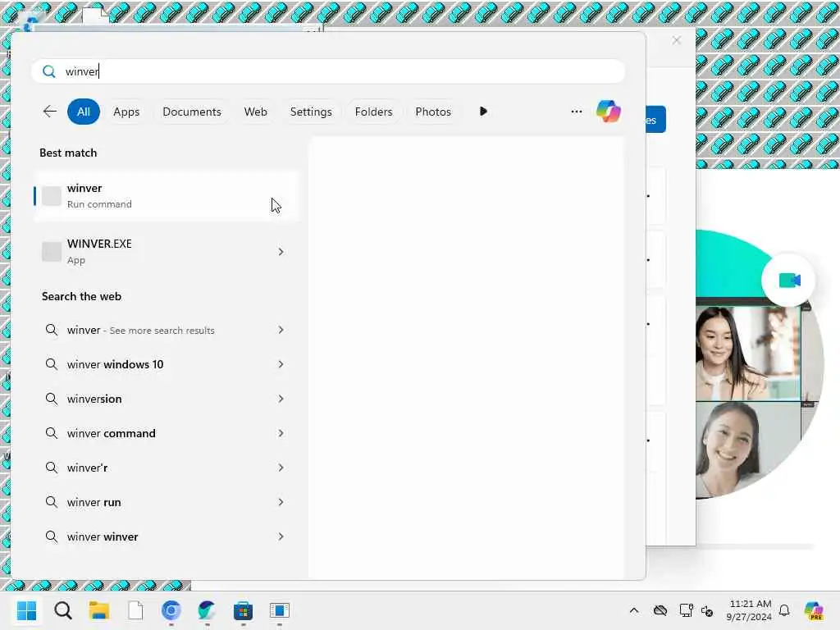Switch to the Documents filter

[192, 112]
